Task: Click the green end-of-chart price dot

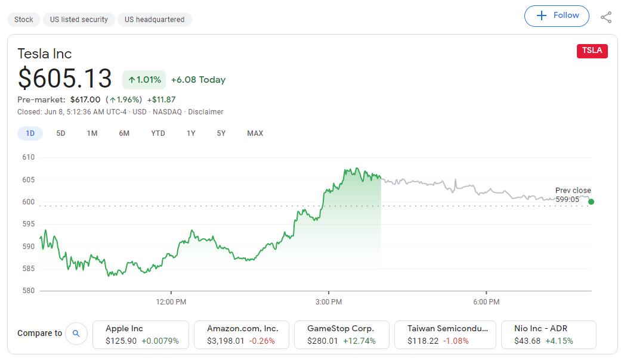Action: pos(591,202)
